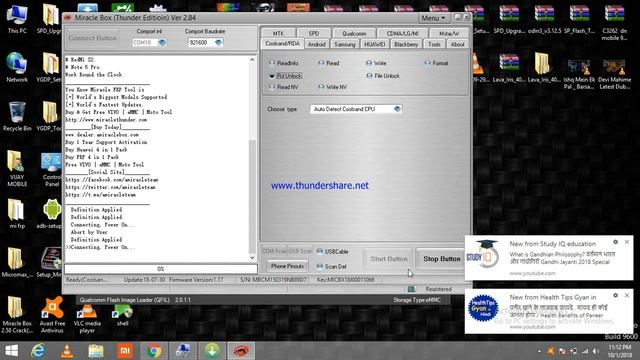Viewport: 640px width, 360px height.
Task: Switch to the Tools tab
Action: pos(434,44)
